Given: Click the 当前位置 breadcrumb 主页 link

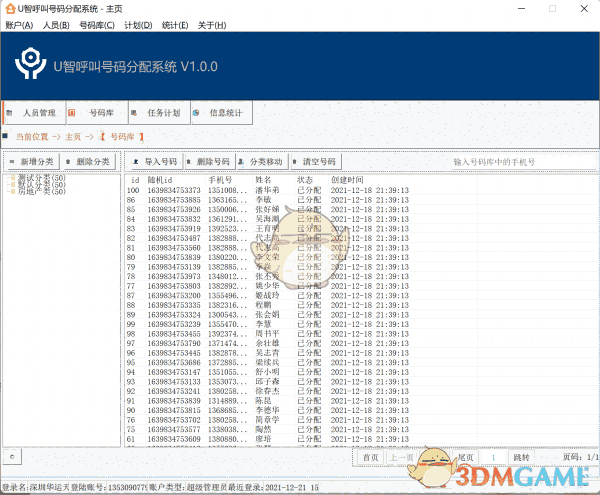Looking at the screenshot, I should 73,137.
